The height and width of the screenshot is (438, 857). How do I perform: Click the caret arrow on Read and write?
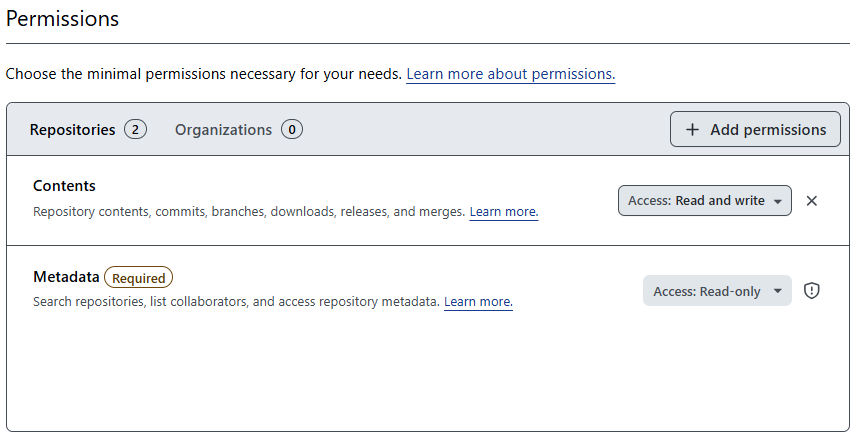[777, 201]
